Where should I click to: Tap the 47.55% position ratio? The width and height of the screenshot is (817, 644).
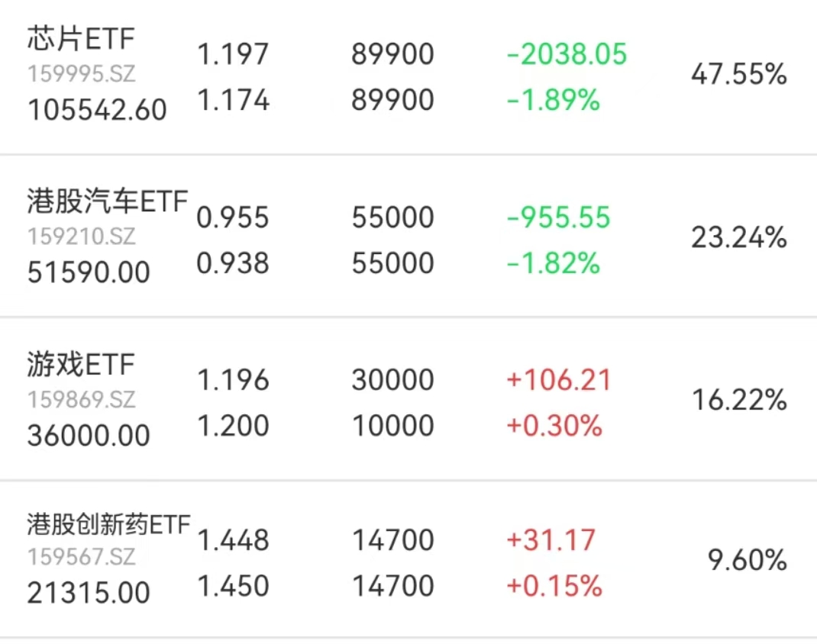(x=738, y=75)
